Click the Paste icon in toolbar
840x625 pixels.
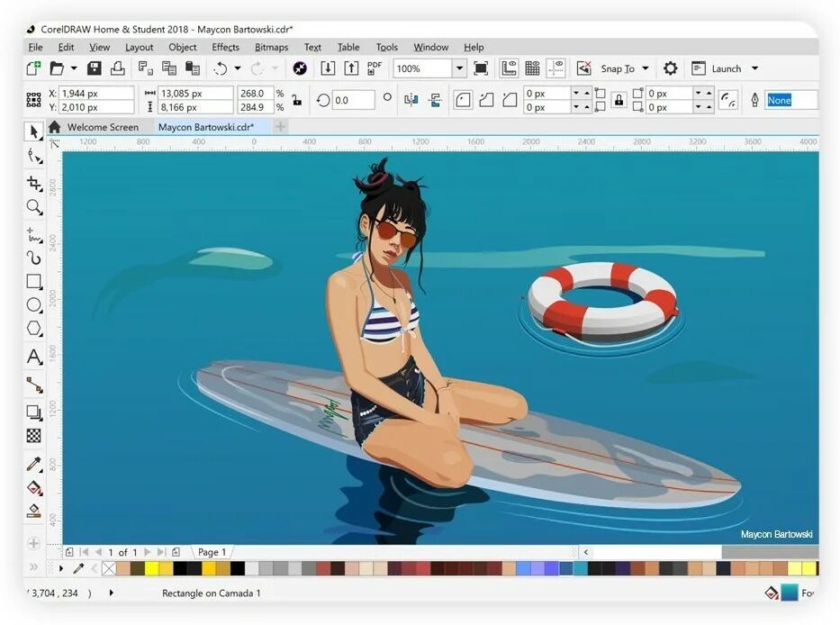(x=193, y=68)
